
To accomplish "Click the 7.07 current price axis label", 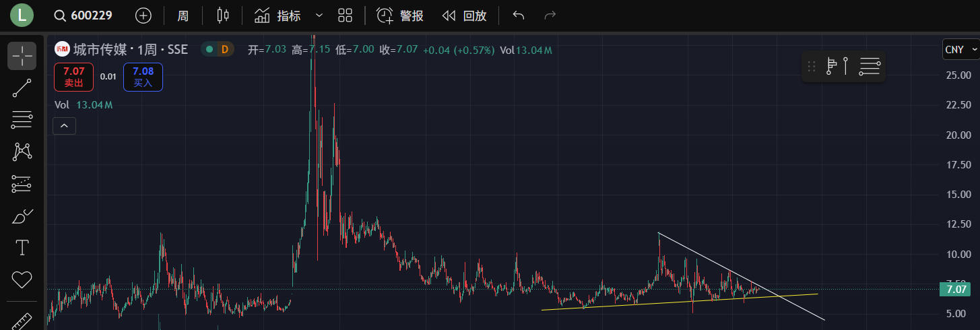I will (956, 290).
